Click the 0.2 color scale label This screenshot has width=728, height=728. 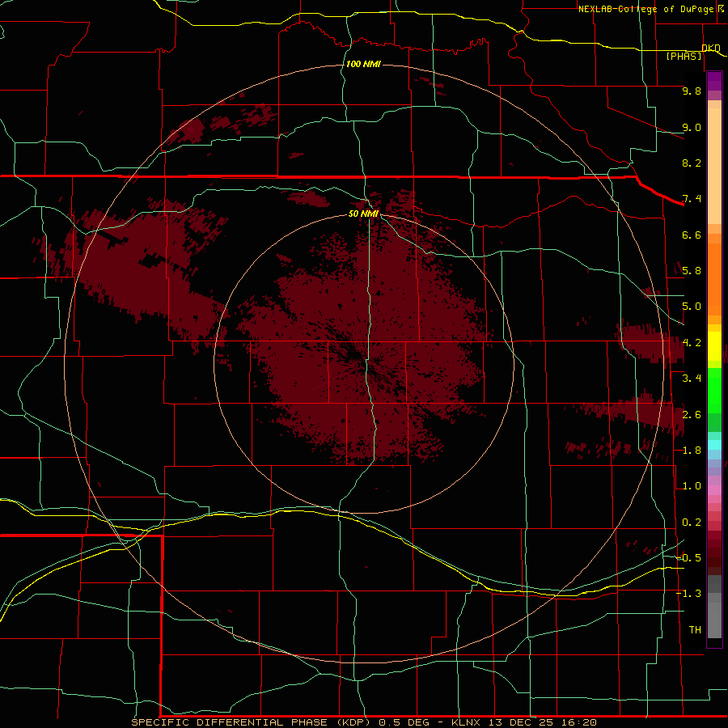pyautogui.click(x=692, y=523)
